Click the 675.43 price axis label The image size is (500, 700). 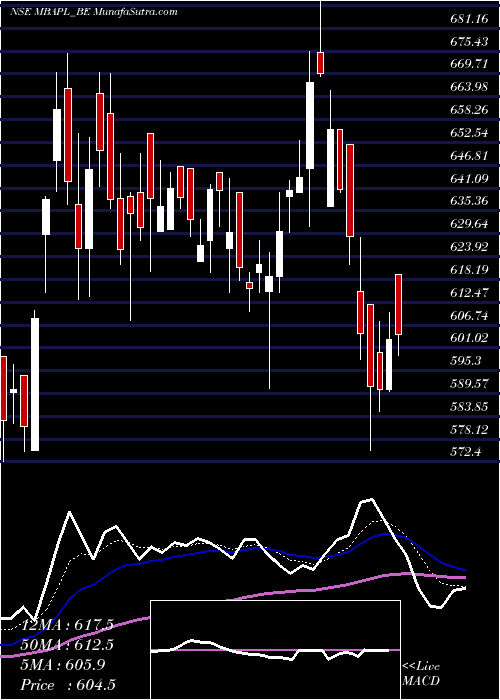(x=470, y=42)
